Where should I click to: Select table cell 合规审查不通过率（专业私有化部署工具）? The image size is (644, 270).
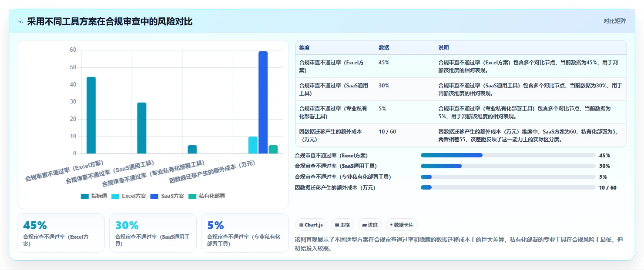tap(335, 112)
